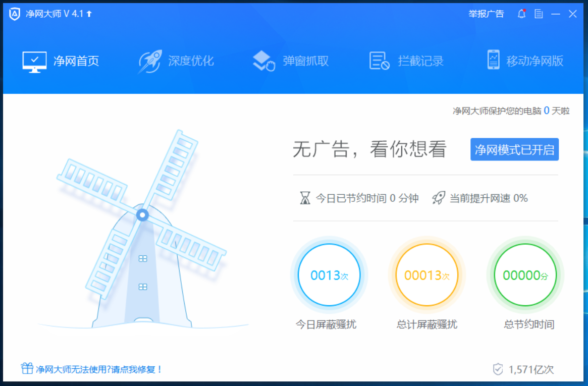Click the 拦截记录 block-list icon
The height and width of the screenshot is (386, 588).
pos(380,61)
